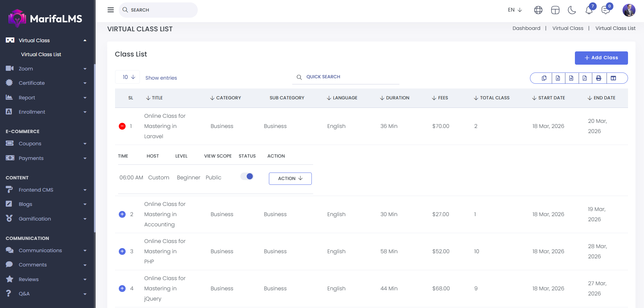Screen dimensions: 644x308
Task: Open the notifications bell
Action: click(589, 10)
